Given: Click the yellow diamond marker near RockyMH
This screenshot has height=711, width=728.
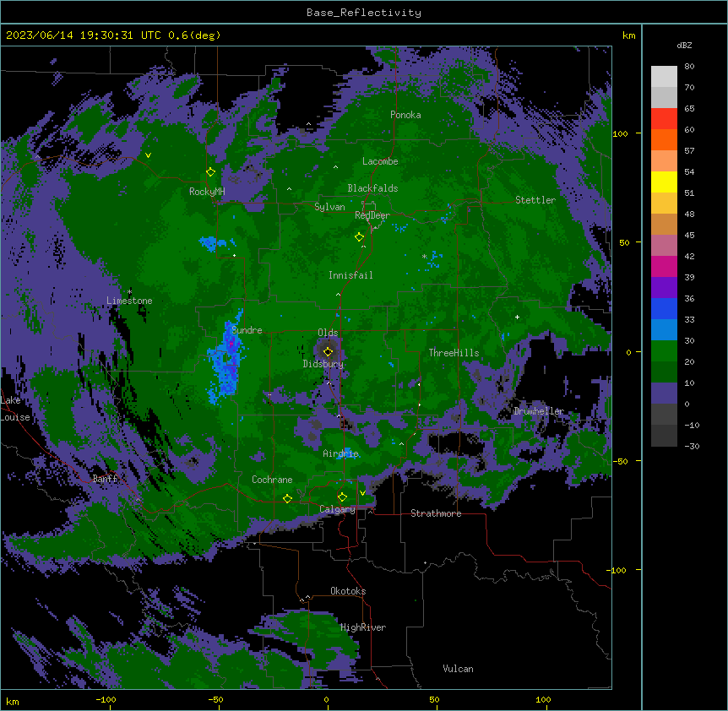Looking at the screenshot, I should [x=210, y=172].
